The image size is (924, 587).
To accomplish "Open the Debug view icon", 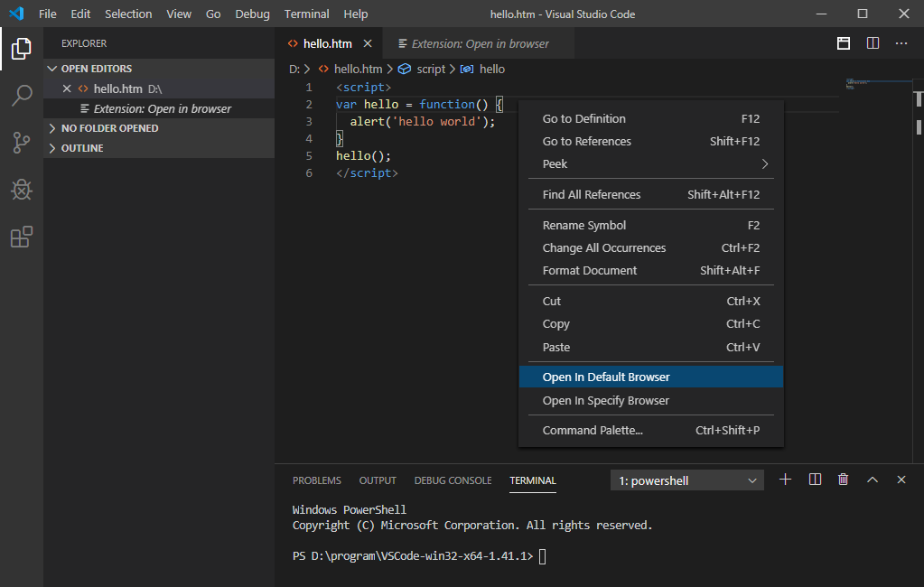I will (x=22, y=190).
